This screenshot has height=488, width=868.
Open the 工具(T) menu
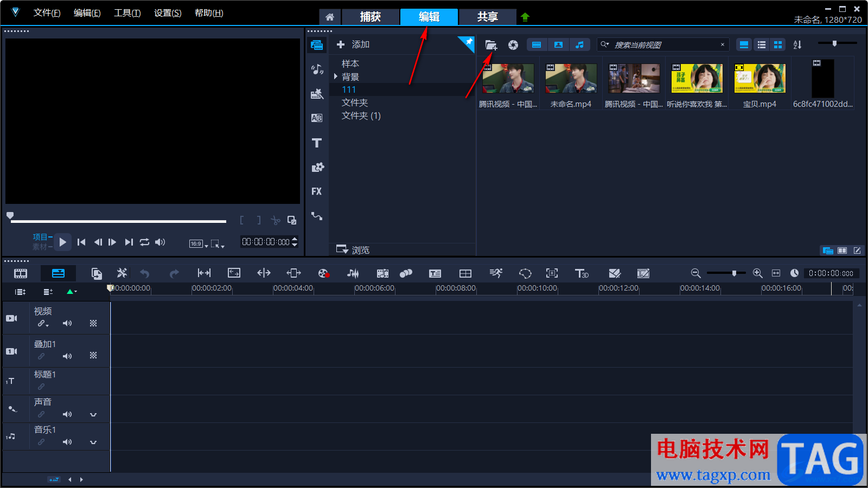tap(127, 13)
